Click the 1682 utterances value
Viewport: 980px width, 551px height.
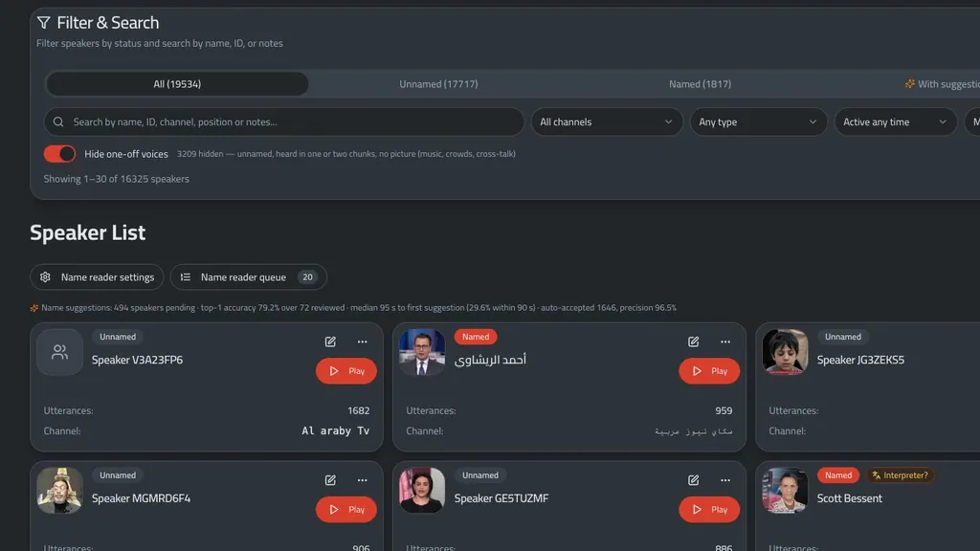pos(358,410)
